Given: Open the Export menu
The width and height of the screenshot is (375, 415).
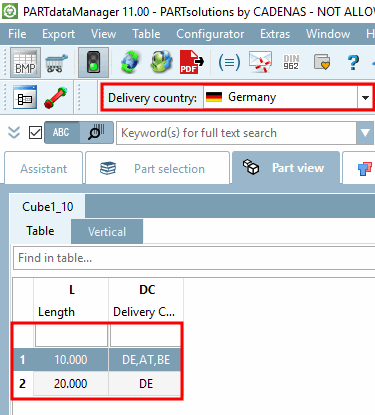Looking at the screenshot, I should [x=58, y=34].
